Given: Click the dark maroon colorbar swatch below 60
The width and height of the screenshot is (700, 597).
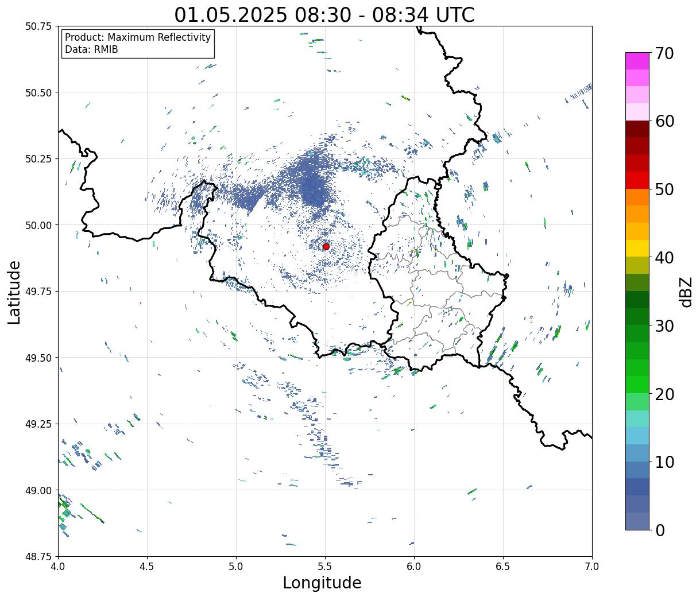Looking at the screenshot, I should point(637,129).
